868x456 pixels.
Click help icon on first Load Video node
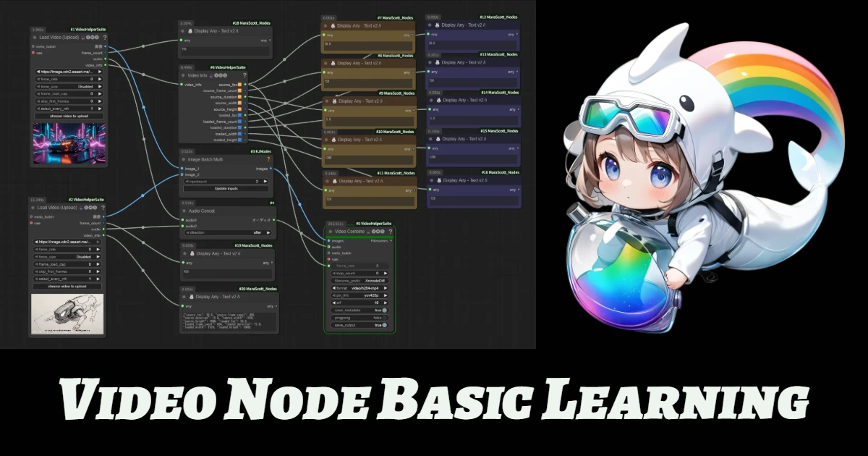pyautogui.click(x=105, y=37)
